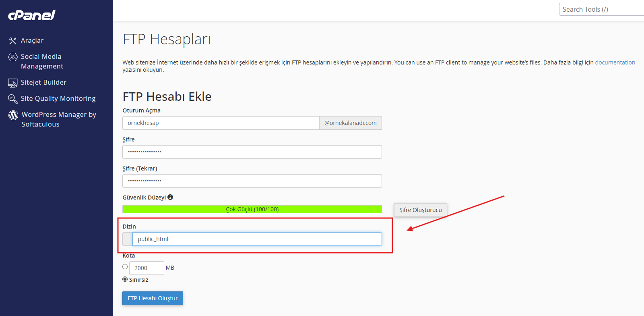This screenshot has height=316, width=644.
Task: Click the Social Media Management icon
Action: [x=13, y=57]
